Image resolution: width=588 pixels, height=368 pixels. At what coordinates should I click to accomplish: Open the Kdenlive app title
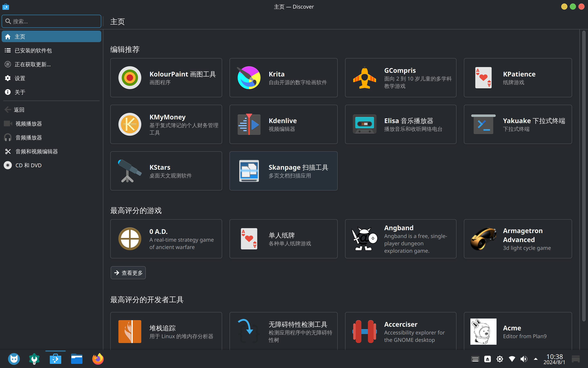point(283,121)
